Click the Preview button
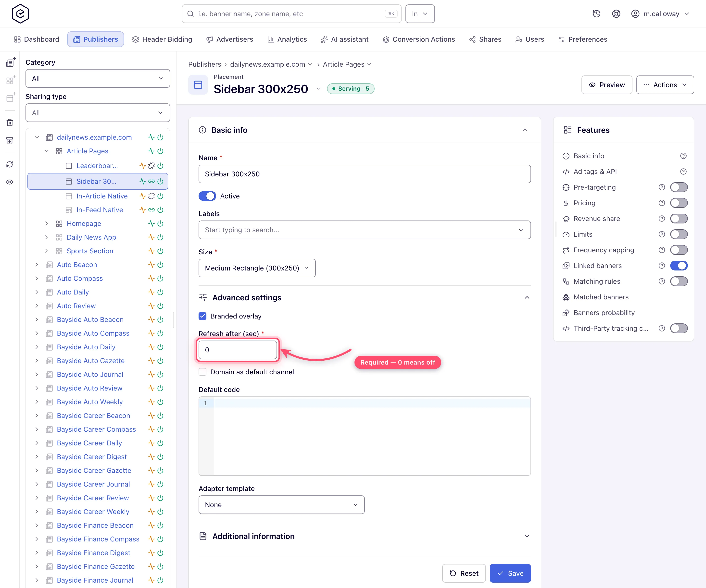The image size is (706, 588). pos(607,85)
